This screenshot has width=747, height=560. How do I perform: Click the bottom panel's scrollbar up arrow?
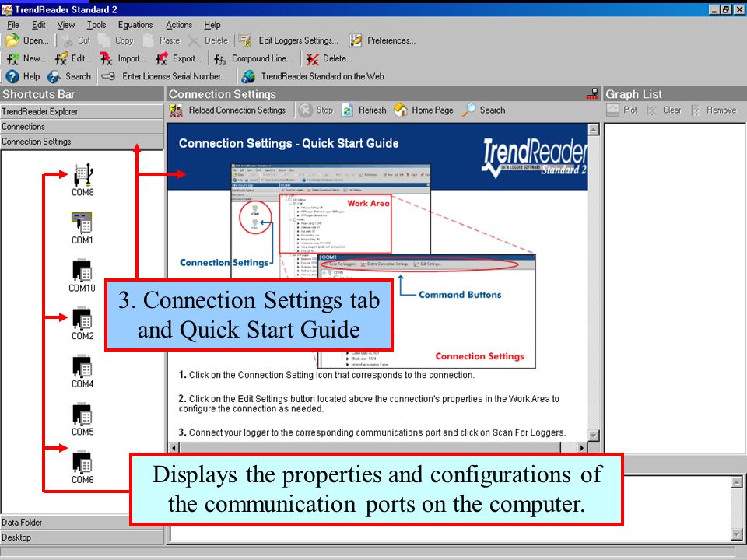click(x=737, y=482)
